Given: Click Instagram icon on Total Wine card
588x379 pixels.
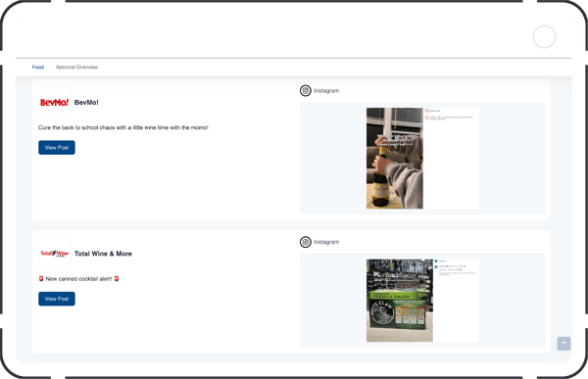Looking at the screenshot, I should [x=305, y=242].
